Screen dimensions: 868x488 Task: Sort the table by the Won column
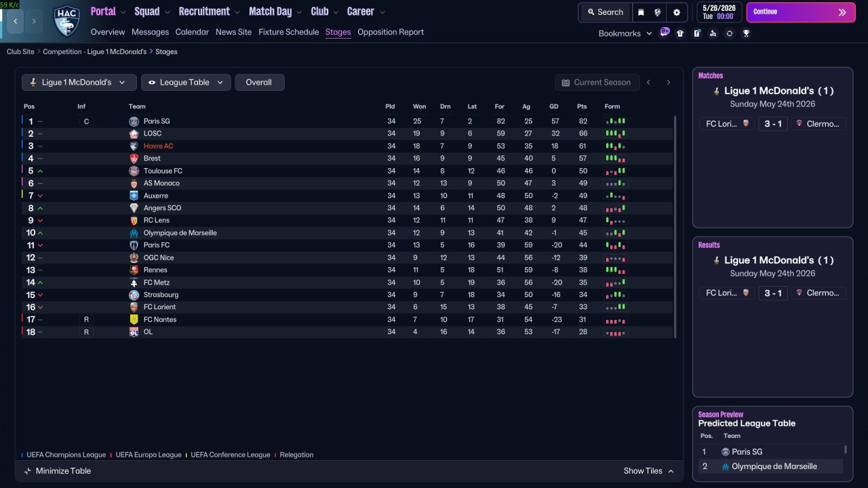coord(420,106)
